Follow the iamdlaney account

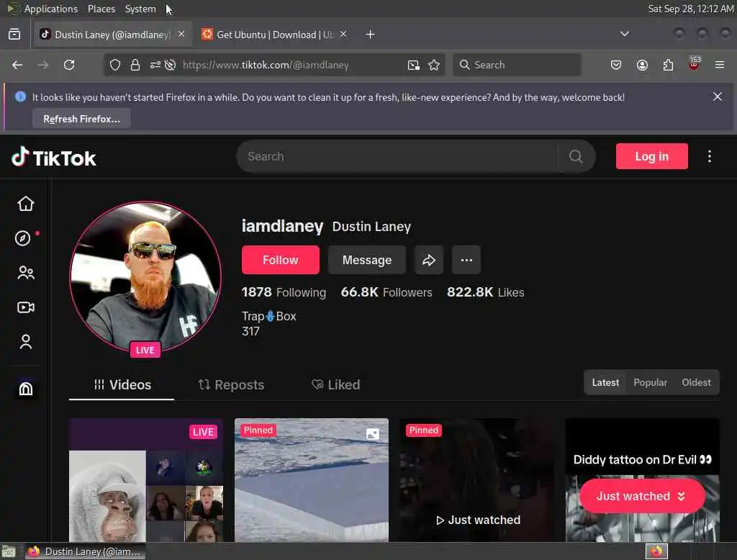point(280,260)
